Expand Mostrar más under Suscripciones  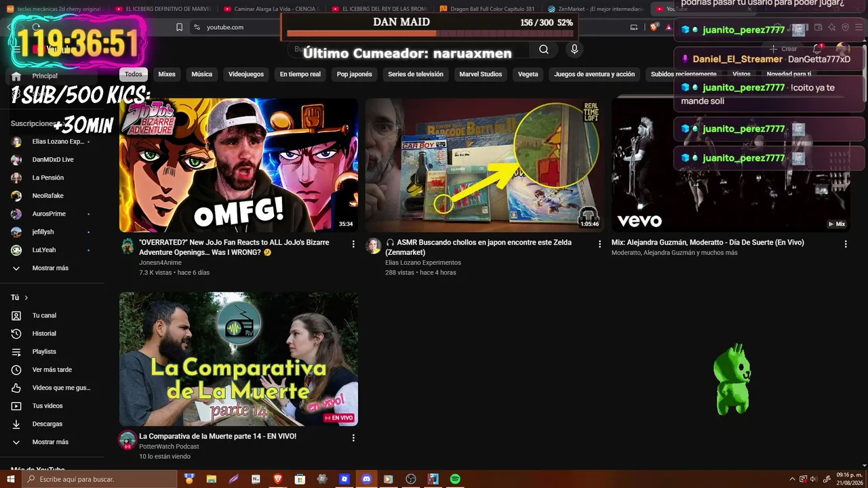50,268
